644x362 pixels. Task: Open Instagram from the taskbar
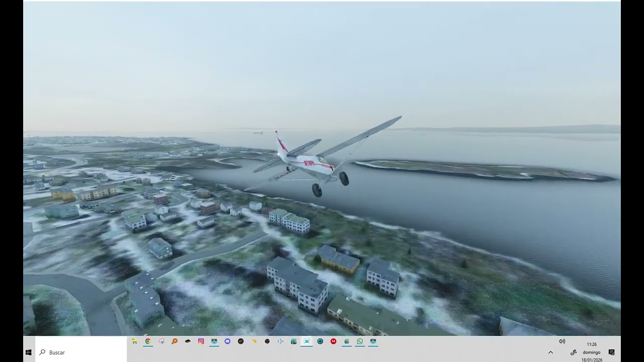201,341
